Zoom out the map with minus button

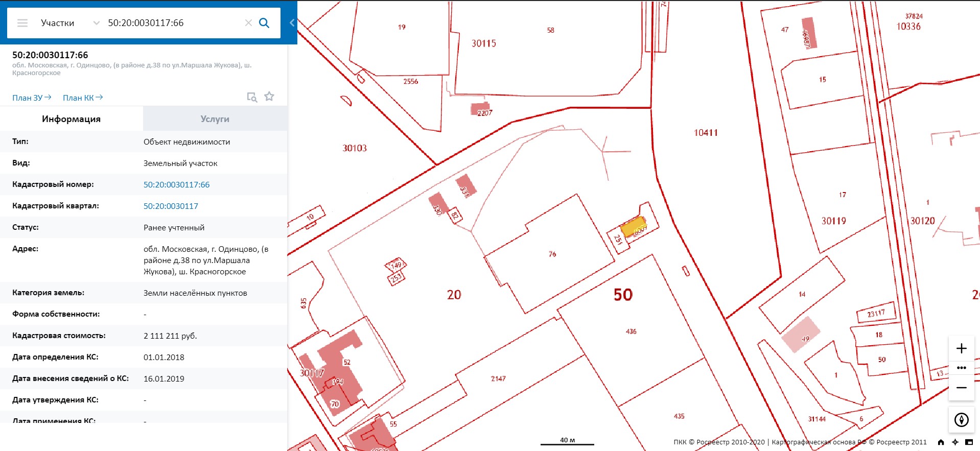[x=961, y=388]
